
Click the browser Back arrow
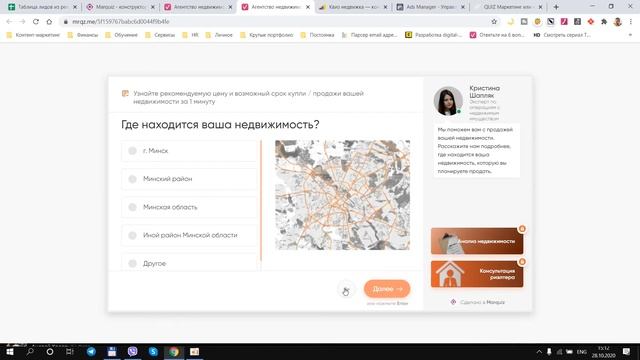9,22
